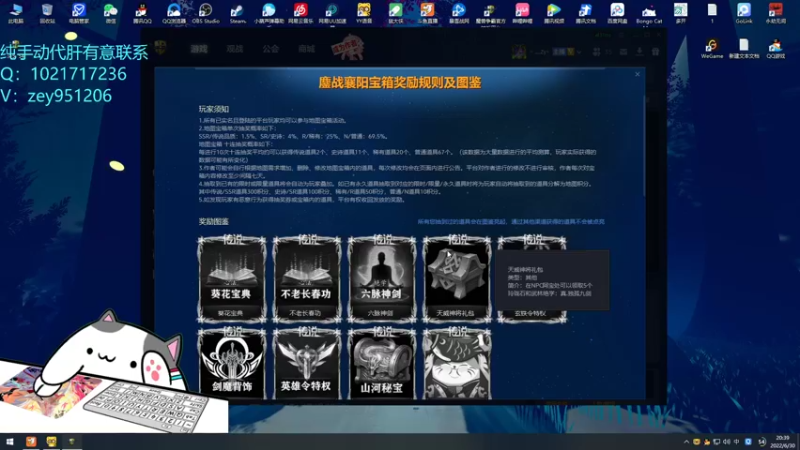800x450 pixels.
Task: Open 哔哩哔哩 desktop shortcut
Action: tap(522, 13)
